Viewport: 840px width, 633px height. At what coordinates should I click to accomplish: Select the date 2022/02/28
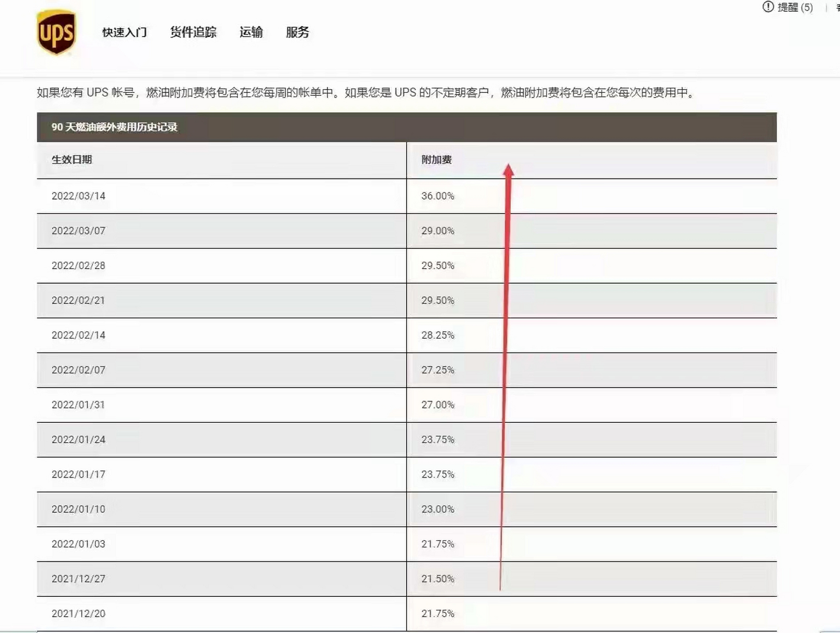(79, 266)
